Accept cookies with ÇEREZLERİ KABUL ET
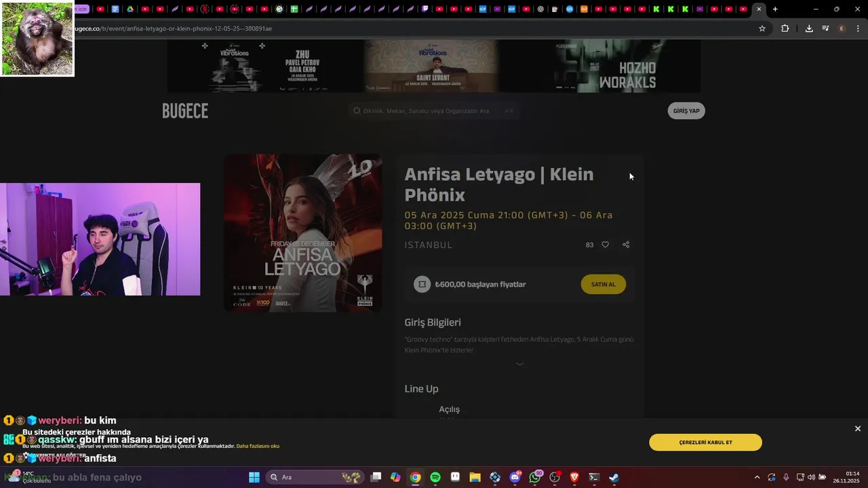868x488 pixels. point(705,443)
